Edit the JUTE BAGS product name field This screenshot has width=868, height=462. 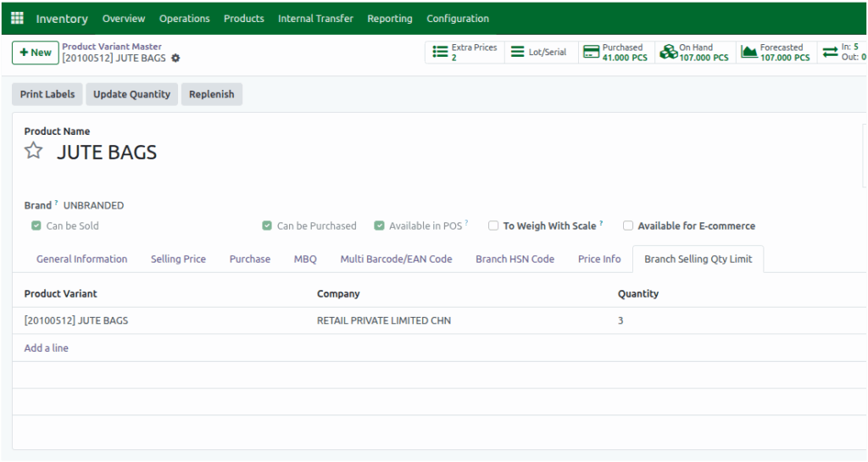pos(107,152)
